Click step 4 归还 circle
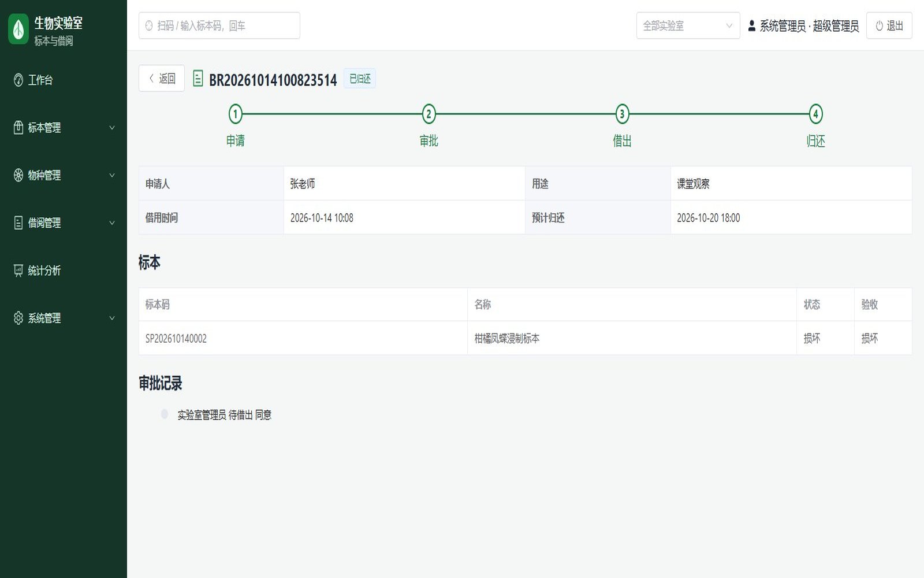Image resolution: width=924 pixels, height=578 pixels. (815, 114)
